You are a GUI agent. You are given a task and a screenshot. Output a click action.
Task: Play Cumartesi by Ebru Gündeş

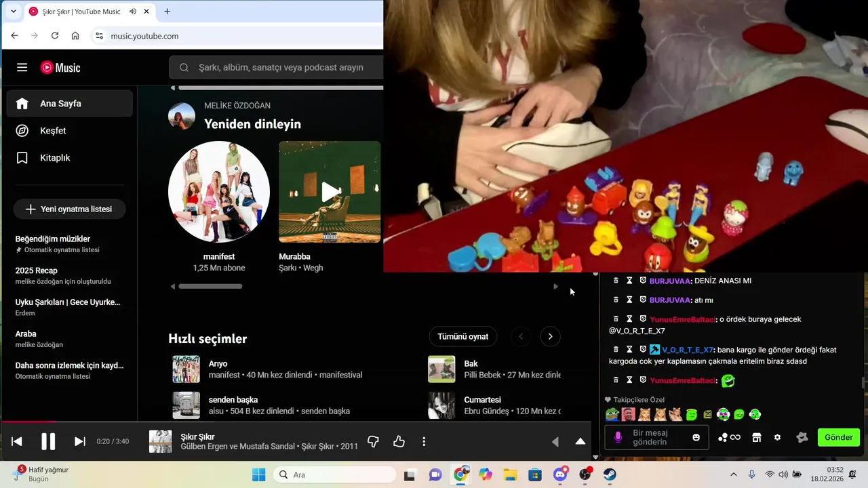point(441,405)
